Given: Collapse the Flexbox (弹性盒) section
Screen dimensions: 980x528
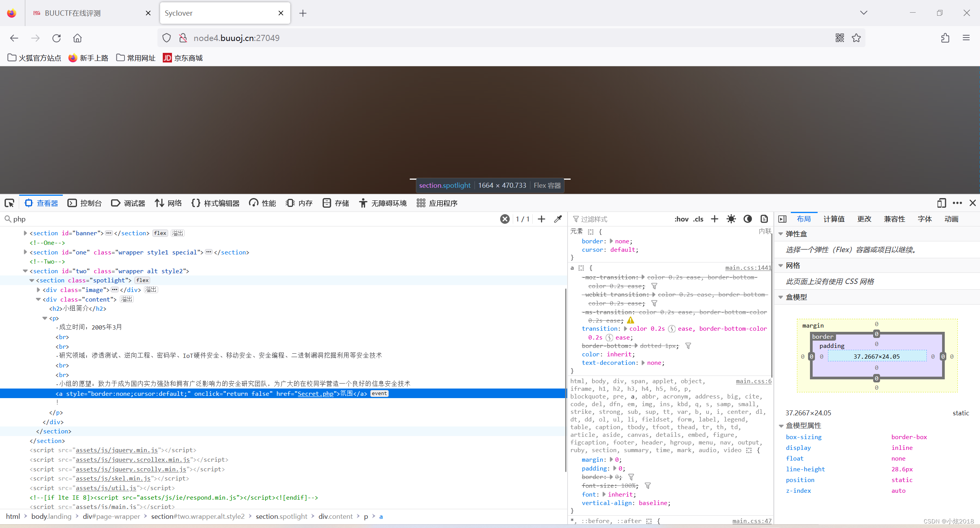Looking at the screenshot, I should coord(781,234).
